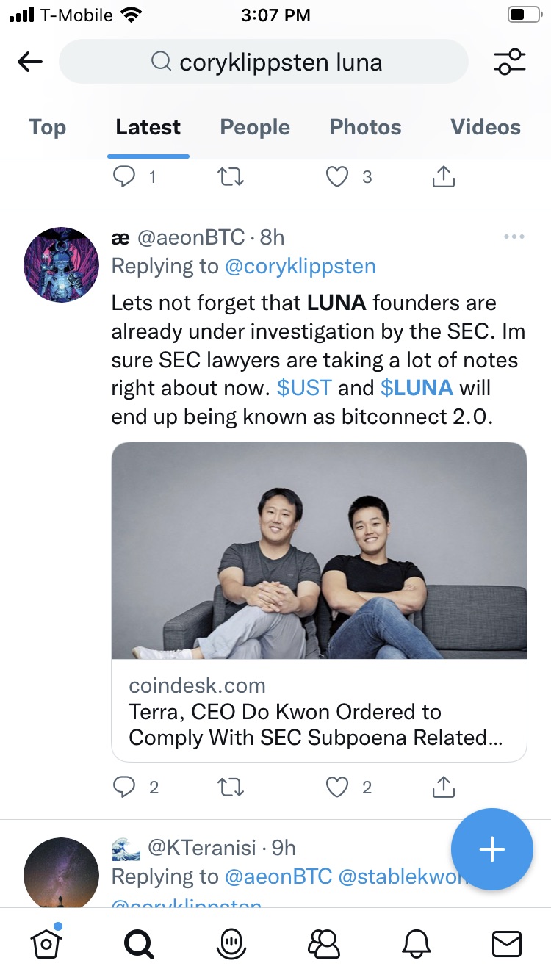Open the coindesk.com article preview image
Image resolution: width=551 pixels, height=980 pixels.
[319, 550]
